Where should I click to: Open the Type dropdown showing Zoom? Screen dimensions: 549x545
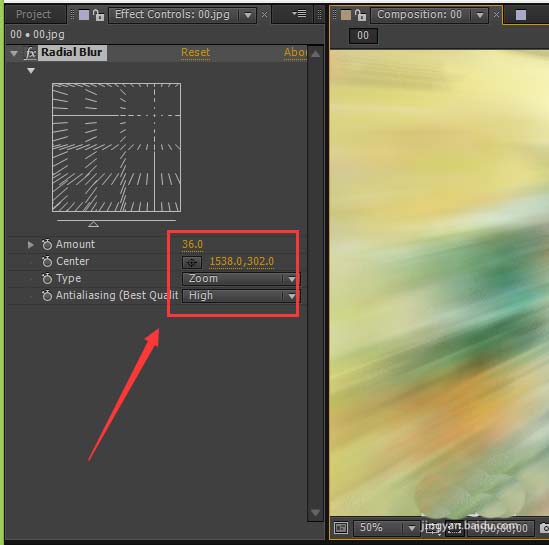point(241,279)
